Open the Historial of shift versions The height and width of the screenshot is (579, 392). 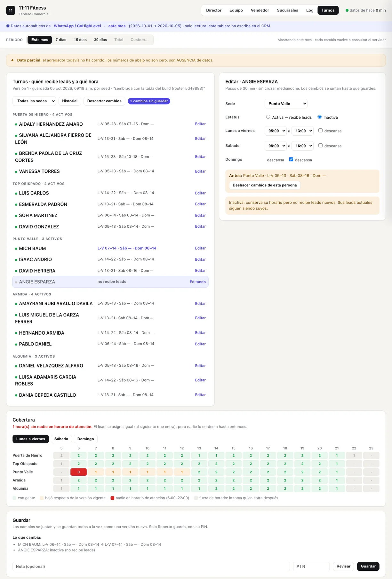coord(70,101)
